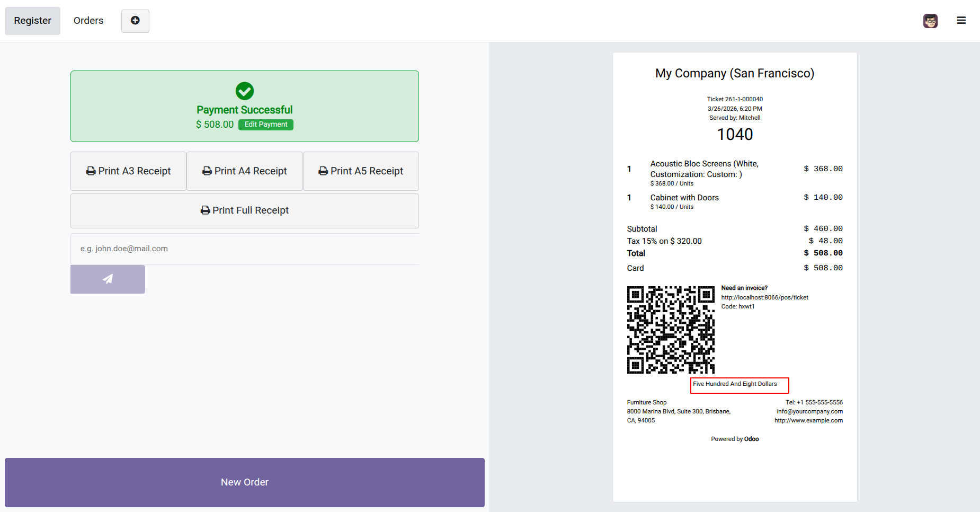Click the paper plane send icon

[108, 279]
